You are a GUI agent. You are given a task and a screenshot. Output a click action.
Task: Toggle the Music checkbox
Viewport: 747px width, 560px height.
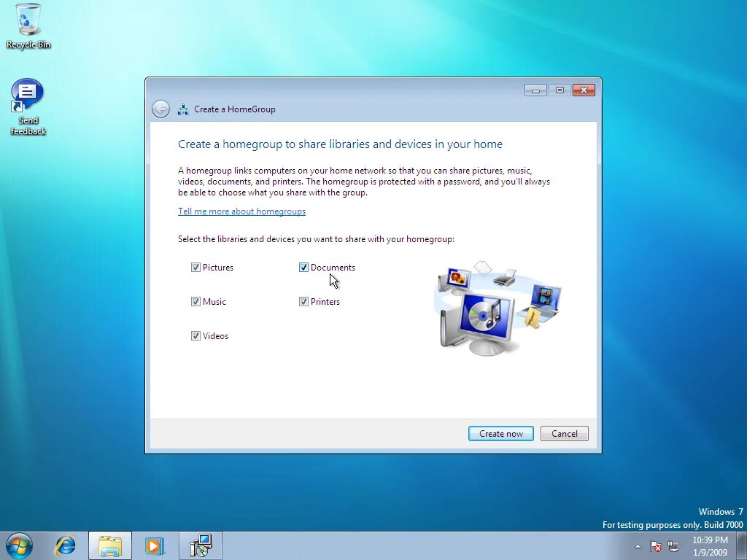click(196, 302)
